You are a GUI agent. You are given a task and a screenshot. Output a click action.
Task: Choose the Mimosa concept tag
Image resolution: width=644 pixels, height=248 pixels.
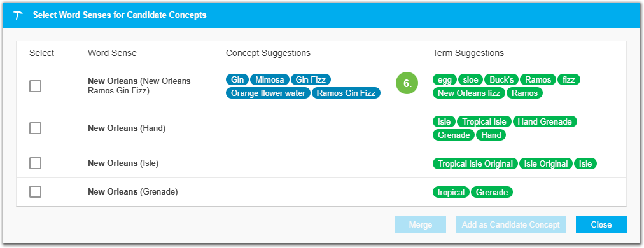click(x=269, y=79)
